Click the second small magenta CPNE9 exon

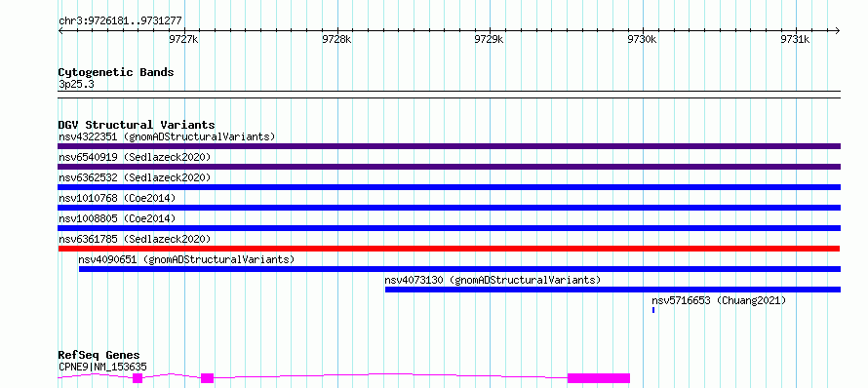207,378
